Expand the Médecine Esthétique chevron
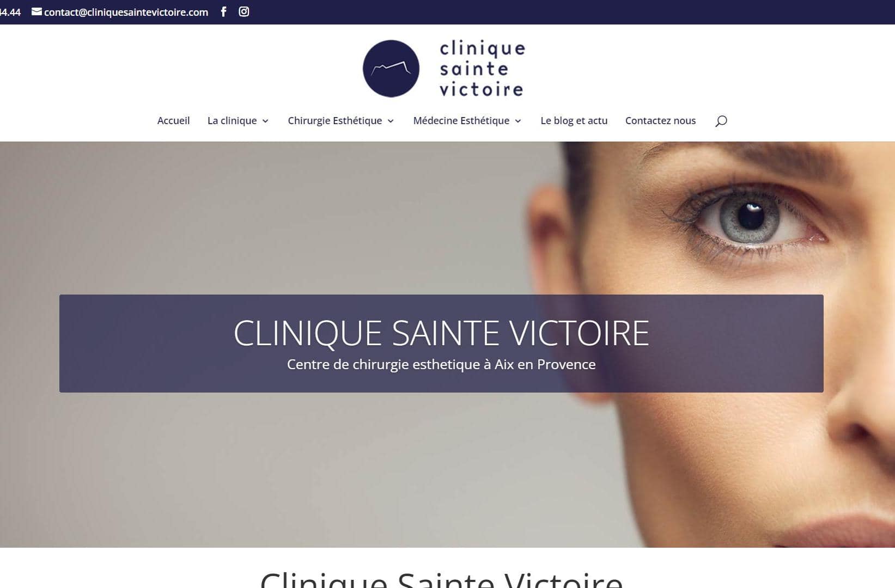The image size is (895, 588). tap(518, 121)
